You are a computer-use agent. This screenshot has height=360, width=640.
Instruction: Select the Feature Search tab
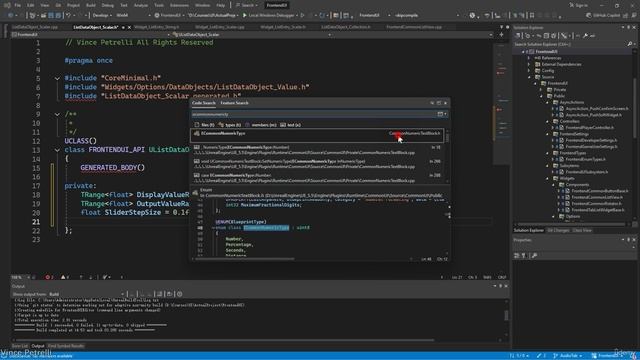pyautogui.click(x=234, y=103)
